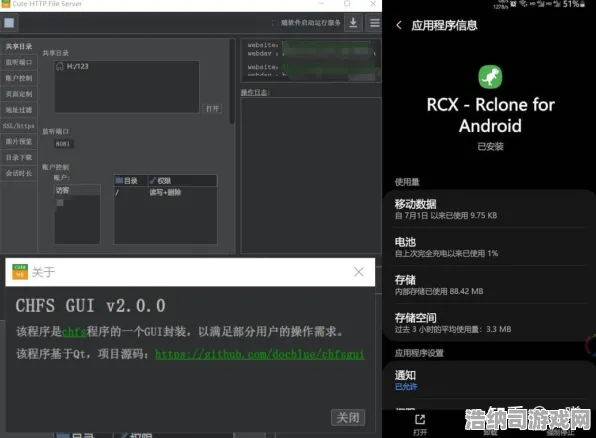The image size is (596, 438).
Task: Open the hamburger menu in CHFS toolbar
Action: coord(374,23)
